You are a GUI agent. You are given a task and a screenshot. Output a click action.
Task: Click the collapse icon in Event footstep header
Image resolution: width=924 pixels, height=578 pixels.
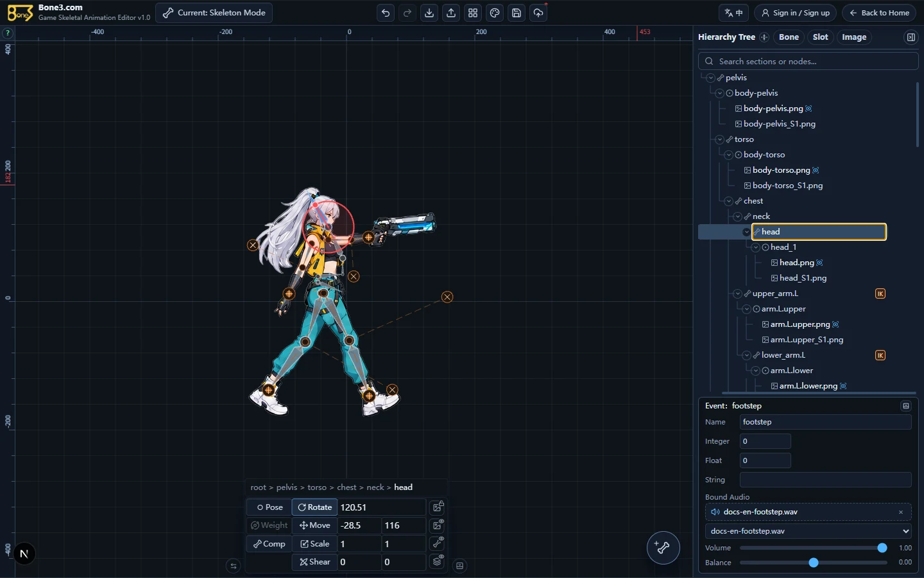(905, 406)
